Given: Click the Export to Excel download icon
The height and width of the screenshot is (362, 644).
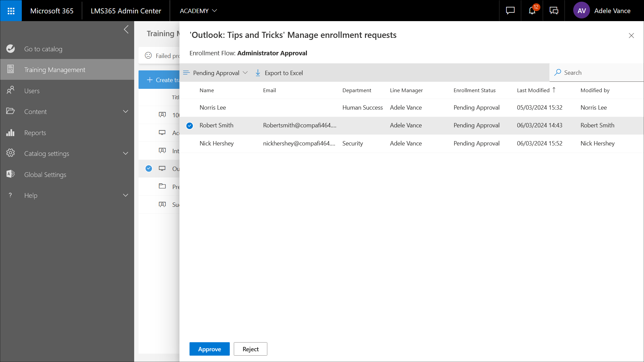Looking at the screenshot, I should [x=258, y=73].
